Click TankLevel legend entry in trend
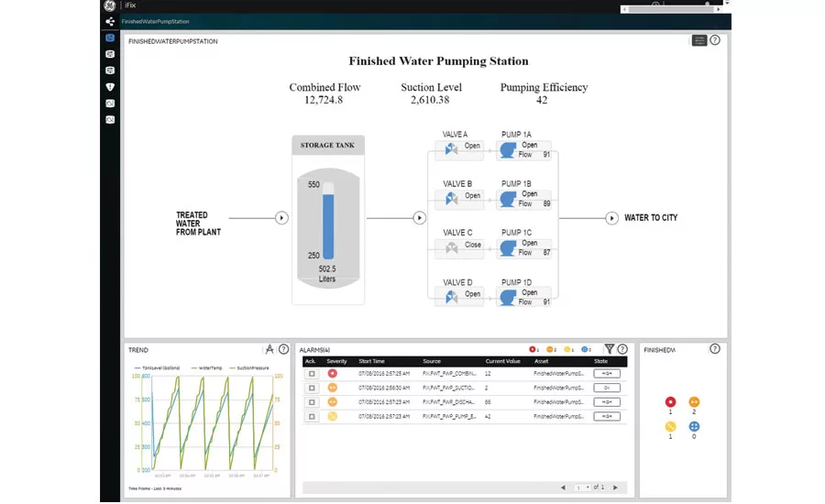Image resolution: width=825 pixels, height=504 pixels. [x=157, y=368]
